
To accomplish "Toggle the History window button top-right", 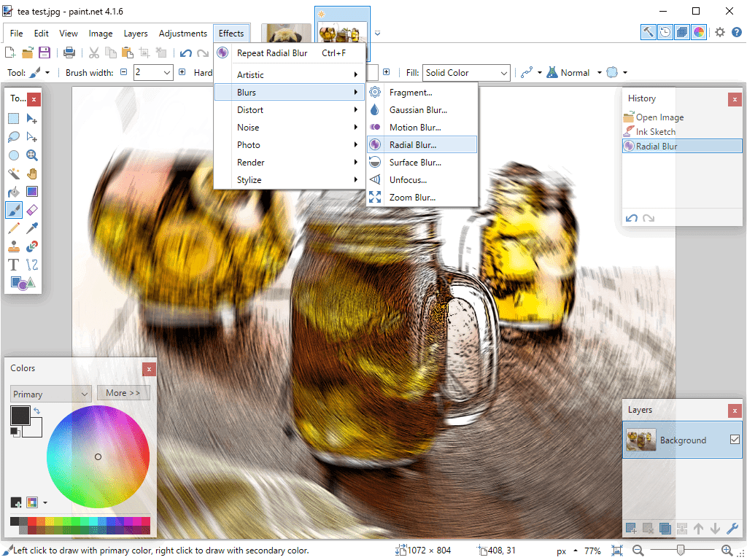I will click(665, 32).
